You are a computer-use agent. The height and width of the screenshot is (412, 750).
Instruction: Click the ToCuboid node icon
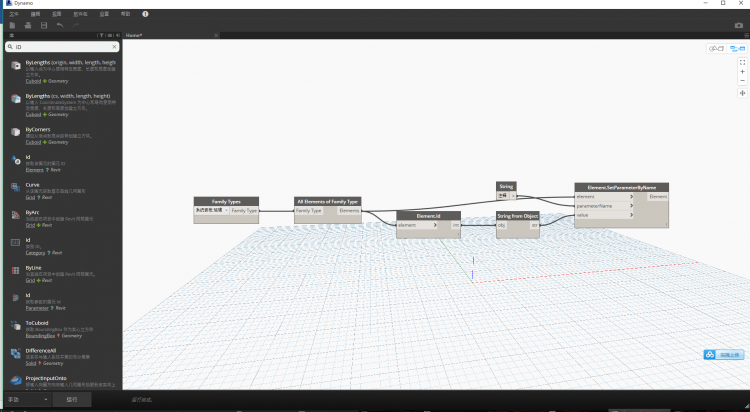16,325
